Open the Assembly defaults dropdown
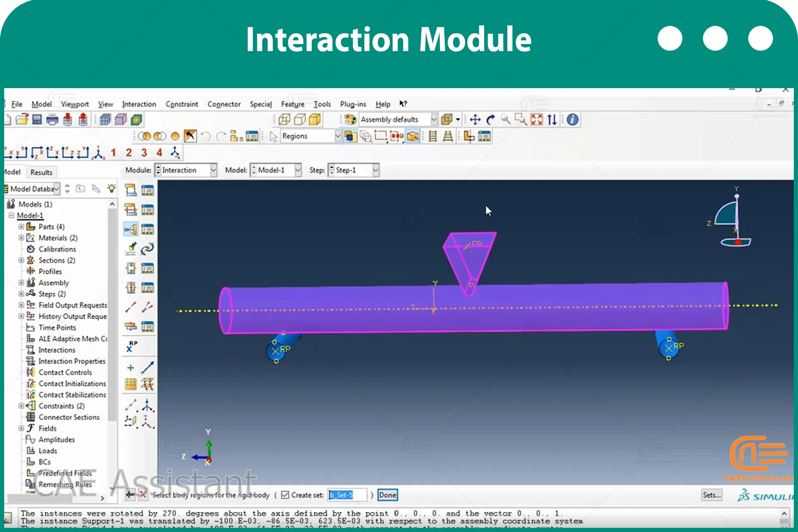This screenshot has height=532, width=798. click(x=398, y=120)
